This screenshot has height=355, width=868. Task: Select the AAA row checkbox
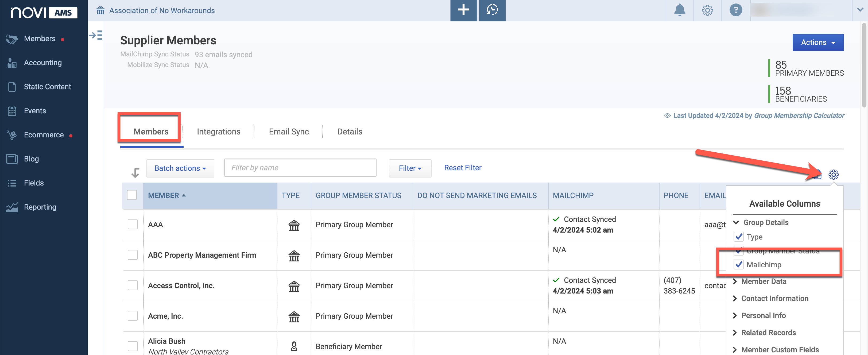(133, 224)
